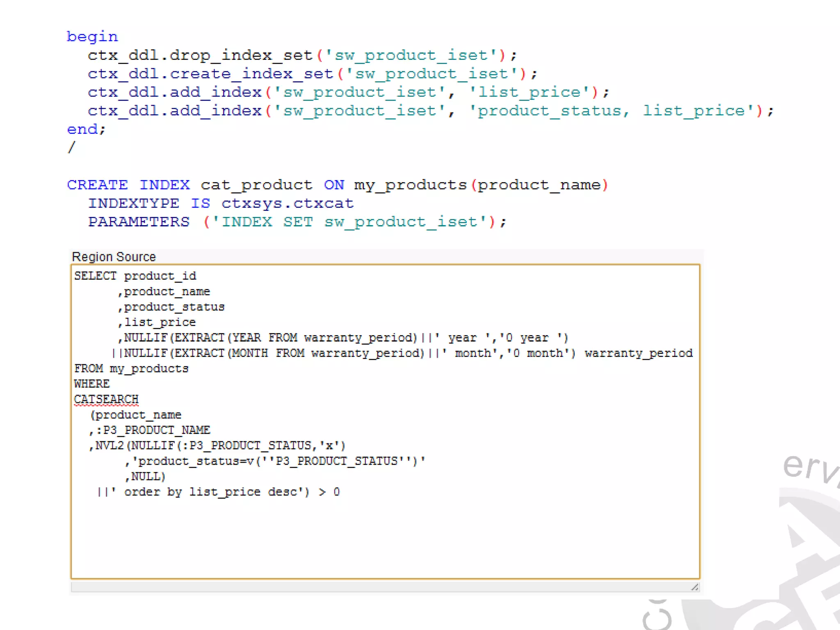Click the ',list_price' column in textarea
Viewport: 840px width, 630px height.
(x=157, y=322)
